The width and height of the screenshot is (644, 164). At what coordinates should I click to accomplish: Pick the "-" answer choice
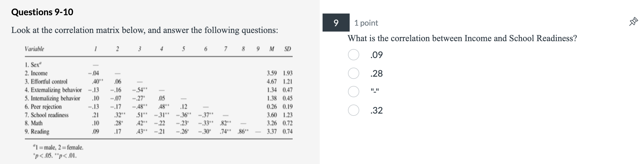(353, 91)
